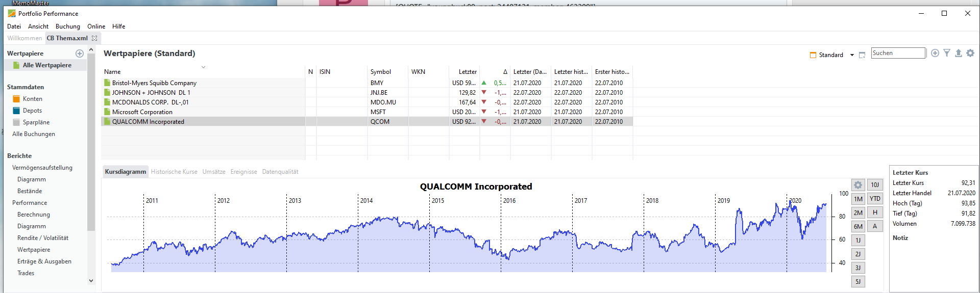Click the Name column sort chevron
This screenshot has height=293, width=980.
(x=203, y=67)
